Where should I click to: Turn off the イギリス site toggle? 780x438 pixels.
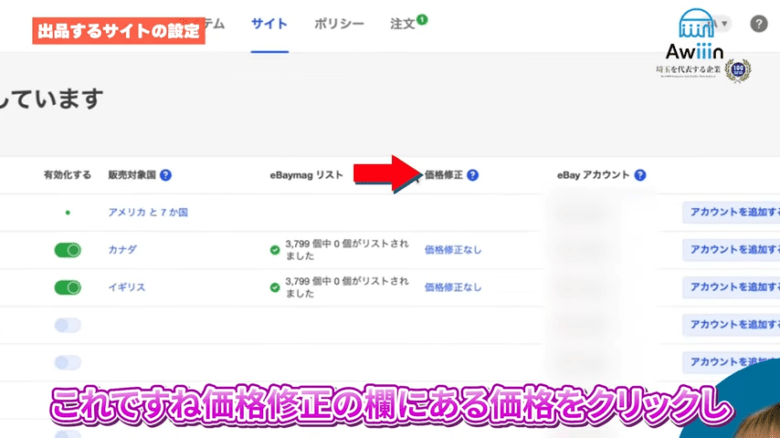pos(68,287)
